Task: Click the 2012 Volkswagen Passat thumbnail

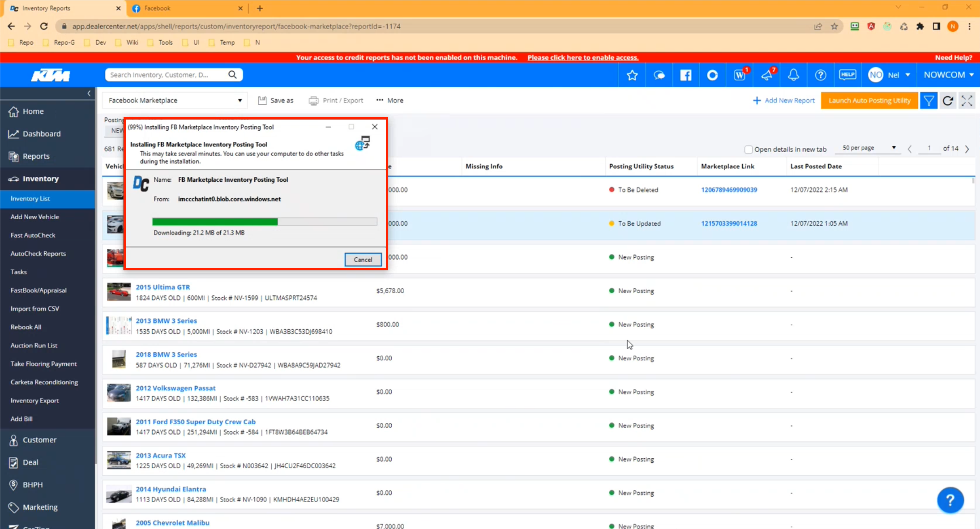Action: coord(119,392)
